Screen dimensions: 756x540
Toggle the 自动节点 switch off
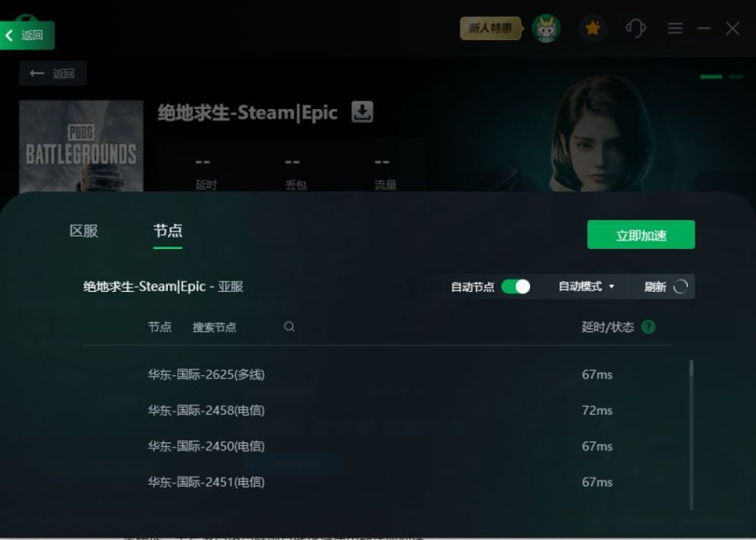click(x=516, y=287)
